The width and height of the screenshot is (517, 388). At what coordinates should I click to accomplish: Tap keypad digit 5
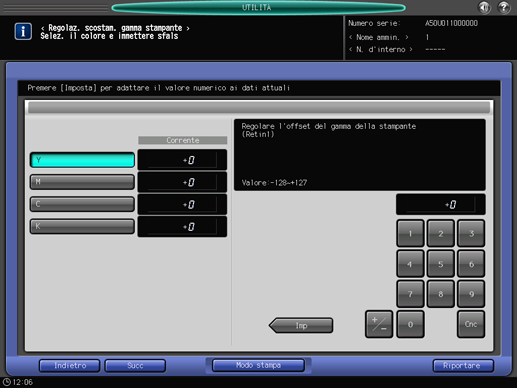click(441, 264)
